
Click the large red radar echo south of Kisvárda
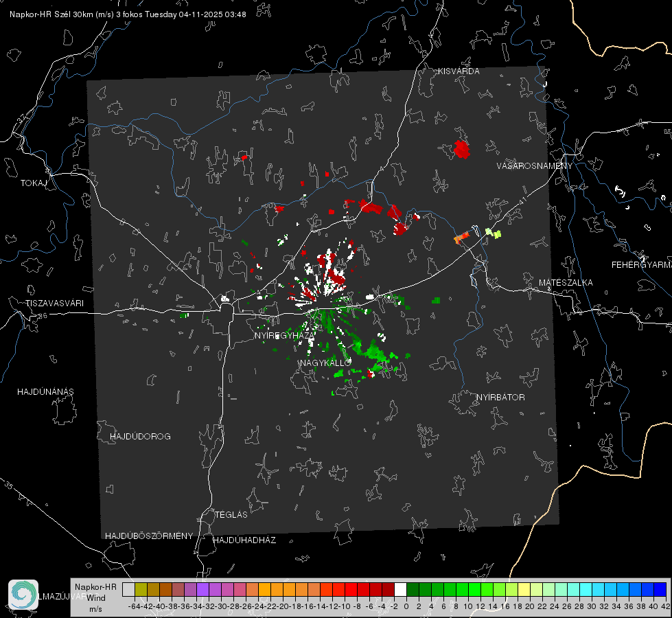point(461,149)
